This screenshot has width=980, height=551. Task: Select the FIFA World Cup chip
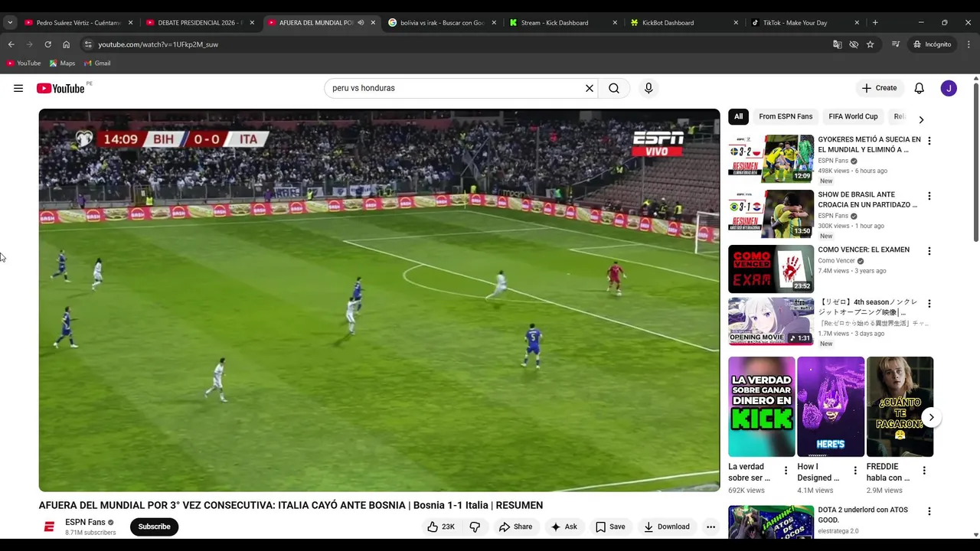[853, 116]
